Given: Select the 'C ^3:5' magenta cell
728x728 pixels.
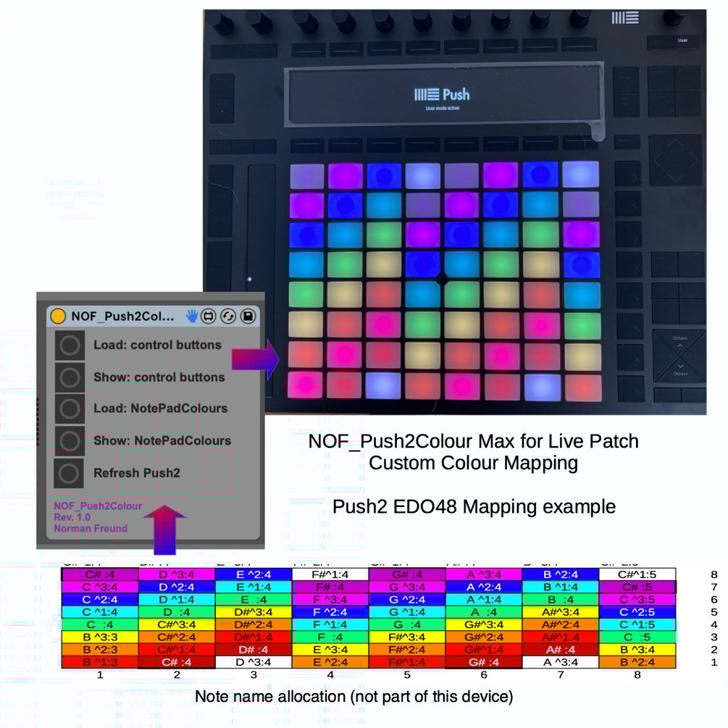Looking at the screenshot, I should (x=637, y=599).
